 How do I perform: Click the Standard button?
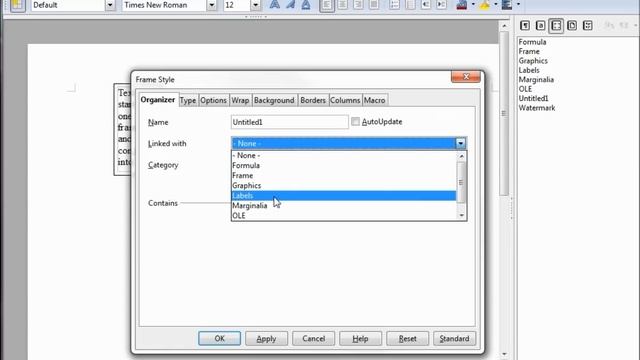point(454,338)
